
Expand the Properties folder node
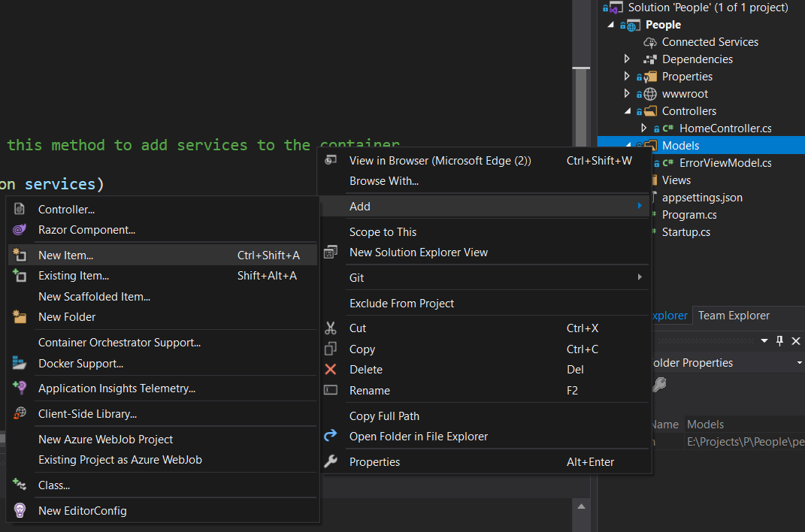tap(627, 77)
